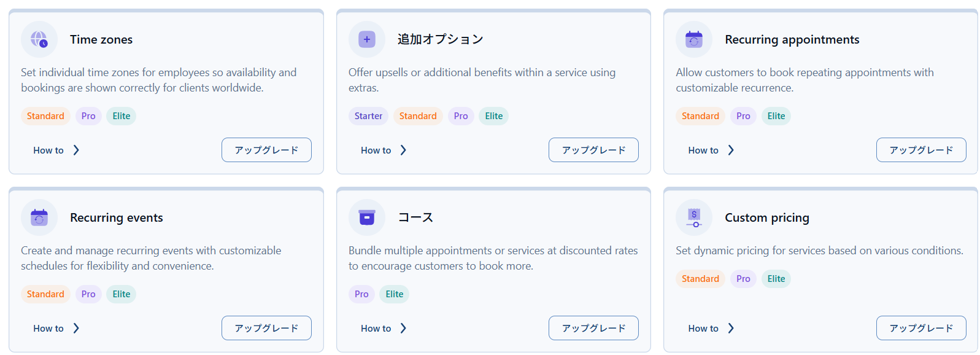The height and width of the screenshot is (355, 980).
Task: Select the Pro tag in コース card
Action: pyautogui.click(x=361, y=294)
